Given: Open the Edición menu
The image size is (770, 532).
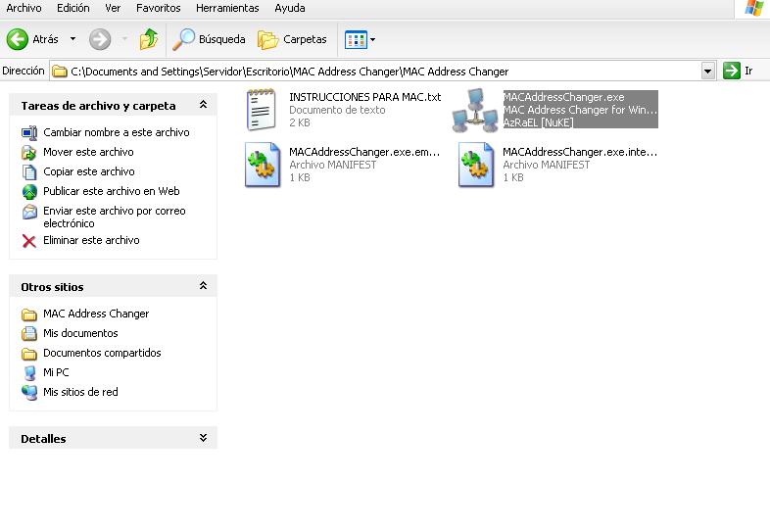Looking at the screenshot, I should (x=73, y=8).
